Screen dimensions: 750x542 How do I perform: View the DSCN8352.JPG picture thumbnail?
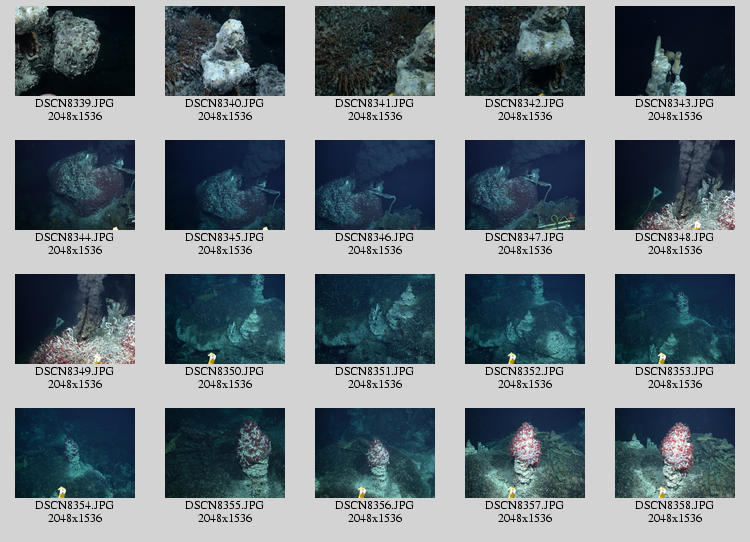click(x=525, y=319)
